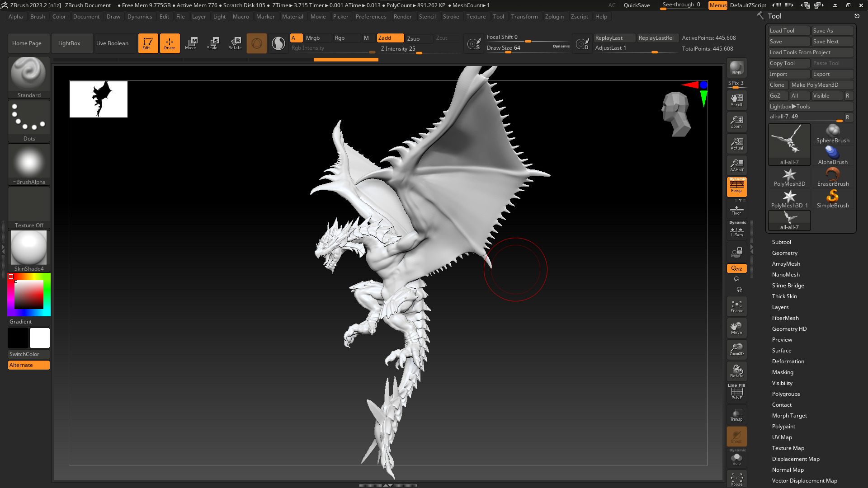The width and height of the screenshot is (868, 488).
Task: Expand the Polypaint section
Action: (783, 427)
